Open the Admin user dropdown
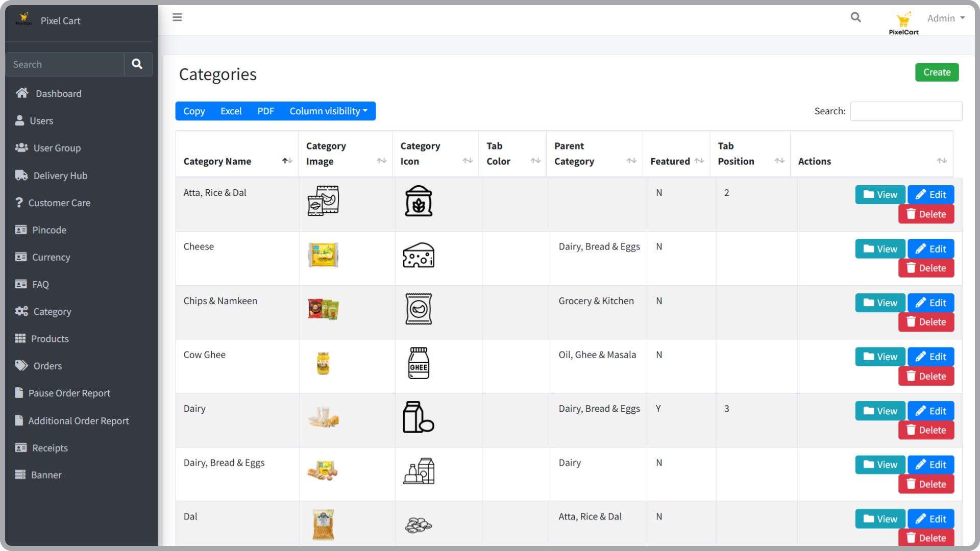 tap(946, 18)
